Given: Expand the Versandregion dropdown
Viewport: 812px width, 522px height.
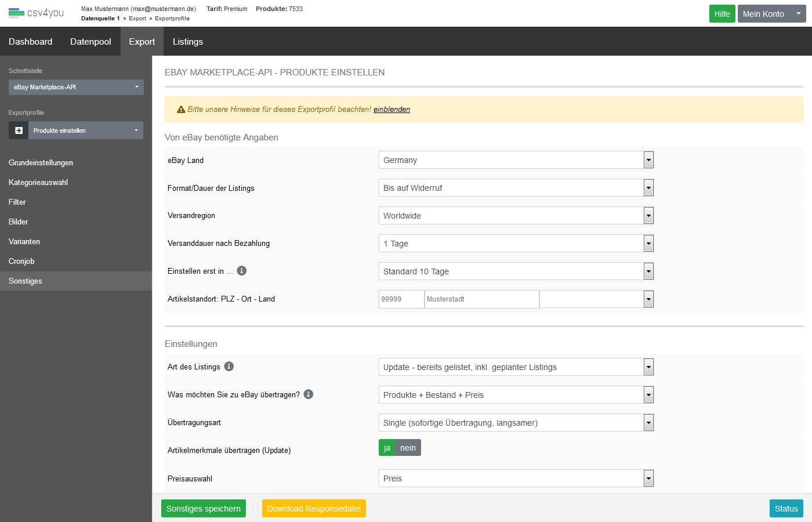Looking at the screenshot, I should (x=516, y=216).
